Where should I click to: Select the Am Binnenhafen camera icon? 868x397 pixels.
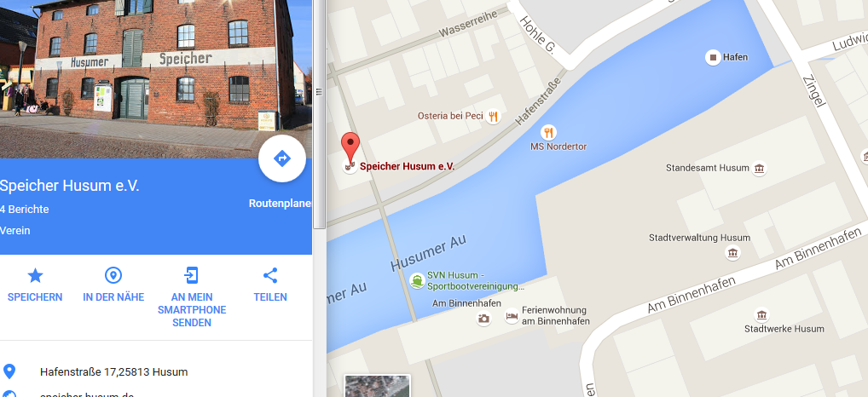pyautogui.click(x=483, y=319)
